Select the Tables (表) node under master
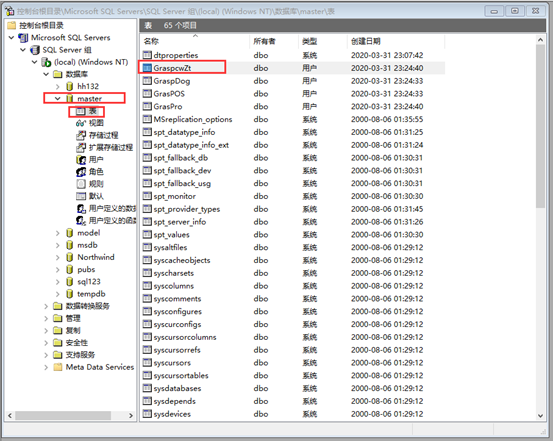The height and width of the screenshot is (441, 553). [86, 111]
